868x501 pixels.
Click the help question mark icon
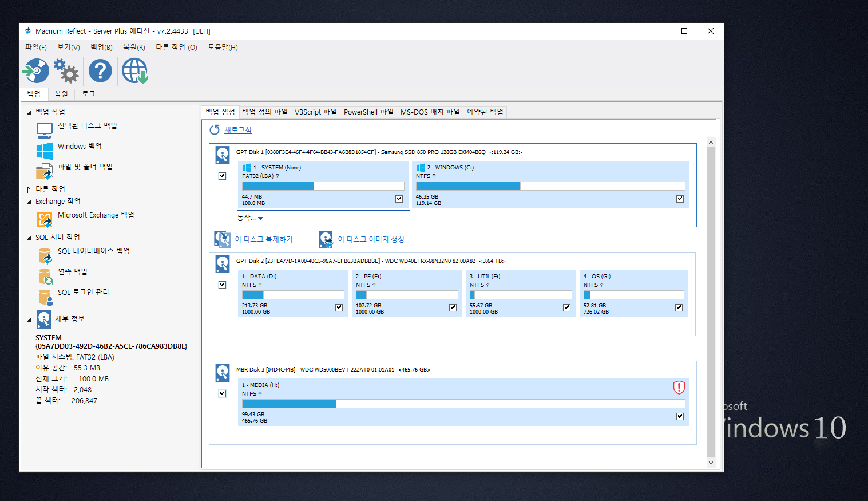(x=100, y=71)
